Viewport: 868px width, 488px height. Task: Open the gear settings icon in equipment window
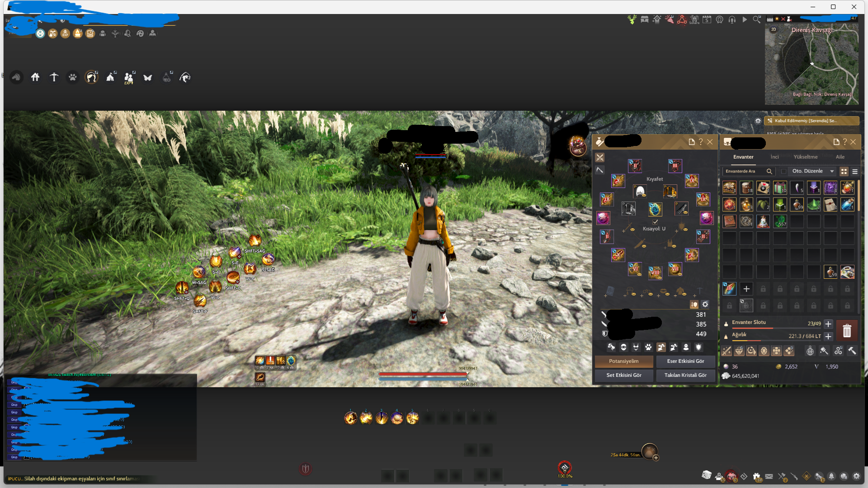705,304
